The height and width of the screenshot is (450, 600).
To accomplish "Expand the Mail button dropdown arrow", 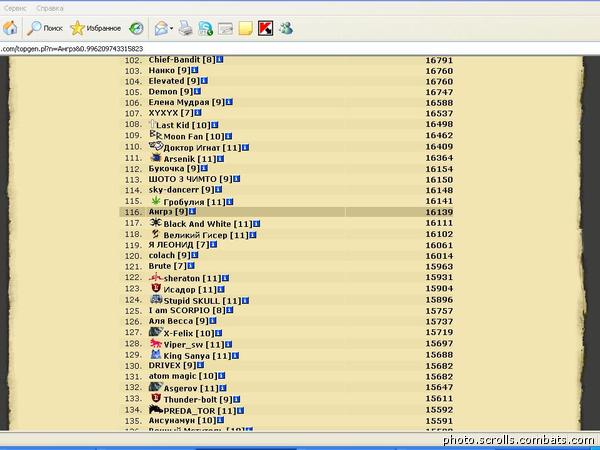I will [172, 28].
